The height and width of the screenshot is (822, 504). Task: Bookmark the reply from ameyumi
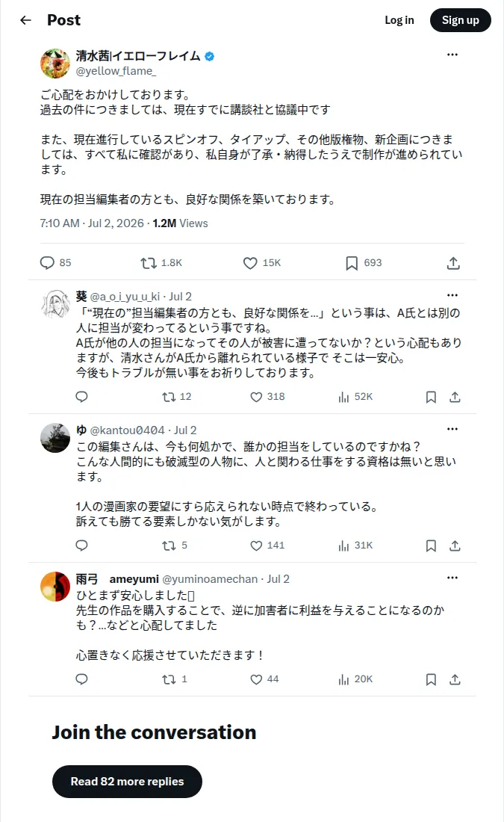(431, 679)
